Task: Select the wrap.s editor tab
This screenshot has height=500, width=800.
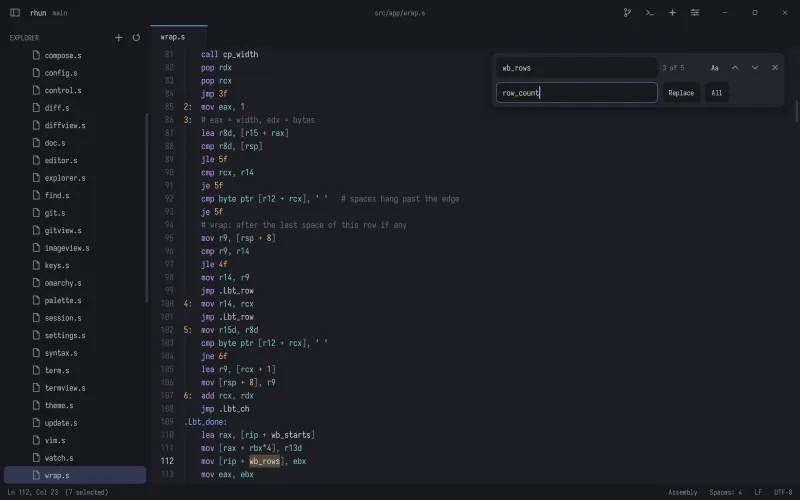Action: coord(179,37)
